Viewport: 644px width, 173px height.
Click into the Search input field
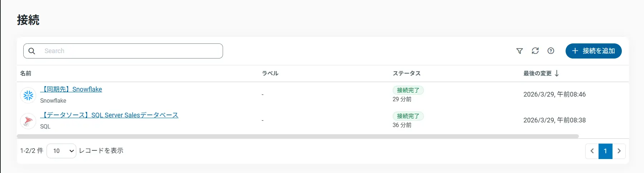(x=129, y=51)
